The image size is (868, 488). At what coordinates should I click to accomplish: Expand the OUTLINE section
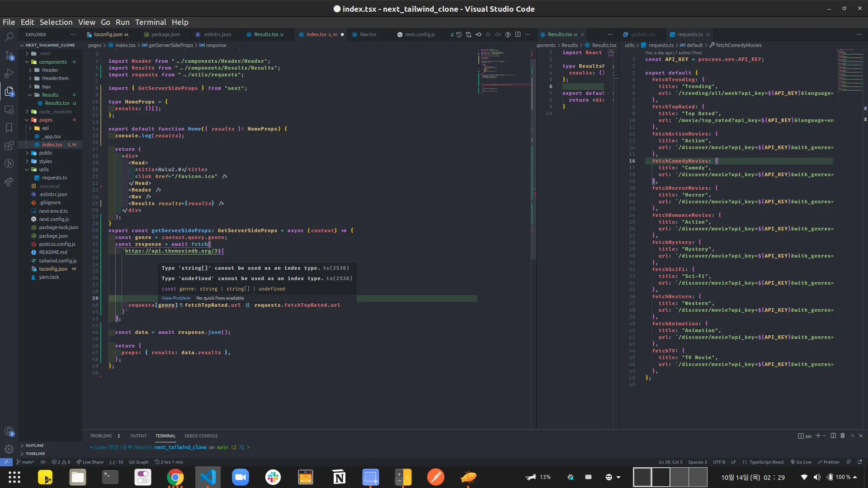(34, 445)
